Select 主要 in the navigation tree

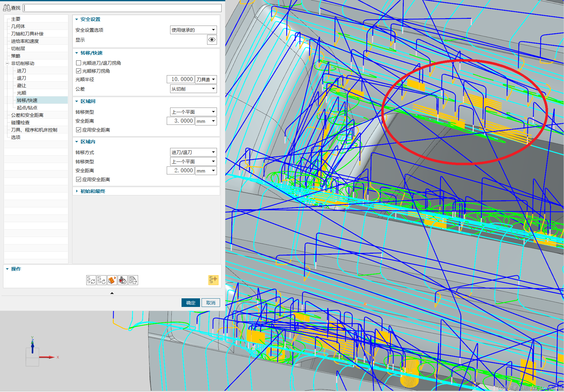coord(16,19)
